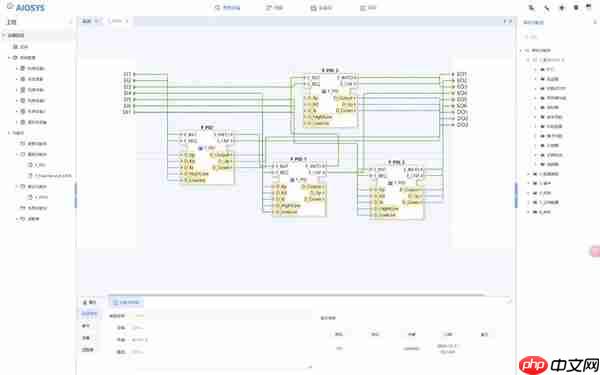Click the second top-right toolbar icon
600x375 pixels.
point(547,8)
